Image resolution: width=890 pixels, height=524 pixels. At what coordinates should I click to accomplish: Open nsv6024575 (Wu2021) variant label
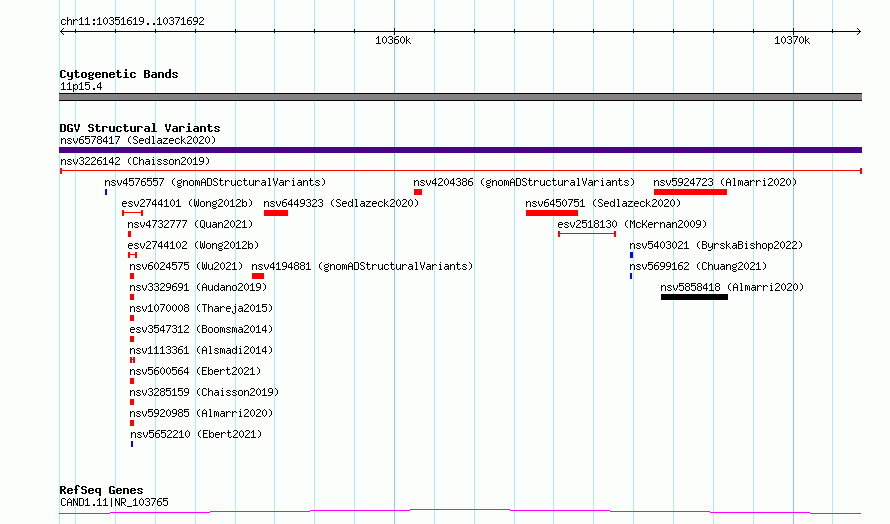click(x=186, y=266)
